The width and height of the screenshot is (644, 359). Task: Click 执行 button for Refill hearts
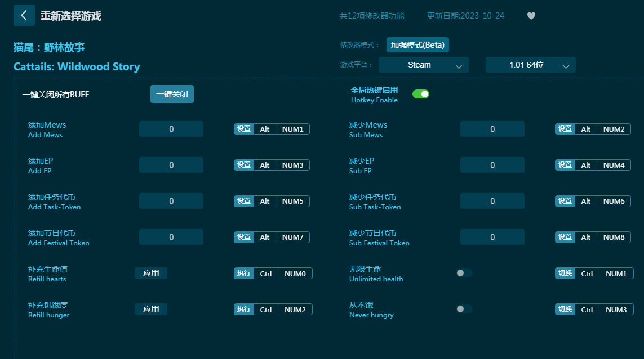click(x=244, y=273)
